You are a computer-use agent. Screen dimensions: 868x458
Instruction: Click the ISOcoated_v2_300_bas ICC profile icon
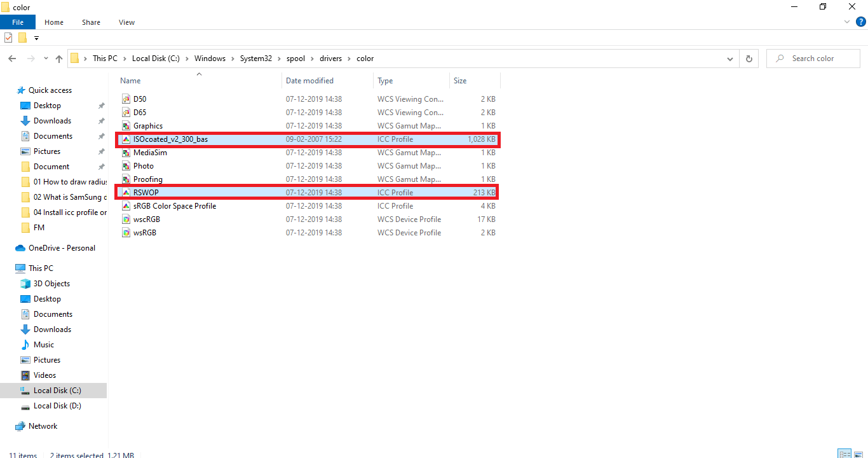click(126, 139)
